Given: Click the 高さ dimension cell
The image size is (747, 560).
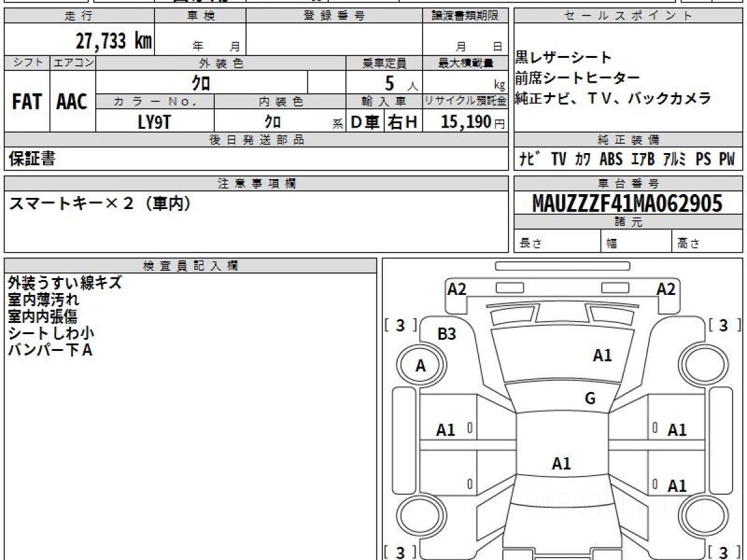Looking at the screenshot, I should (x=708, y=242).
